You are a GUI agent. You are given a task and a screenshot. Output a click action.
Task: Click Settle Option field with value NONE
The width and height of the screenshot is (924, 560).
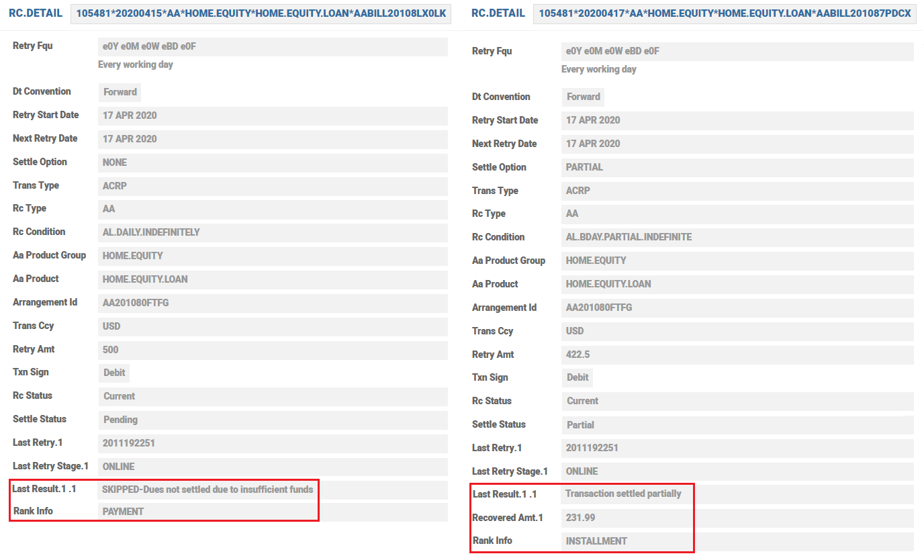tap(272, 162)
